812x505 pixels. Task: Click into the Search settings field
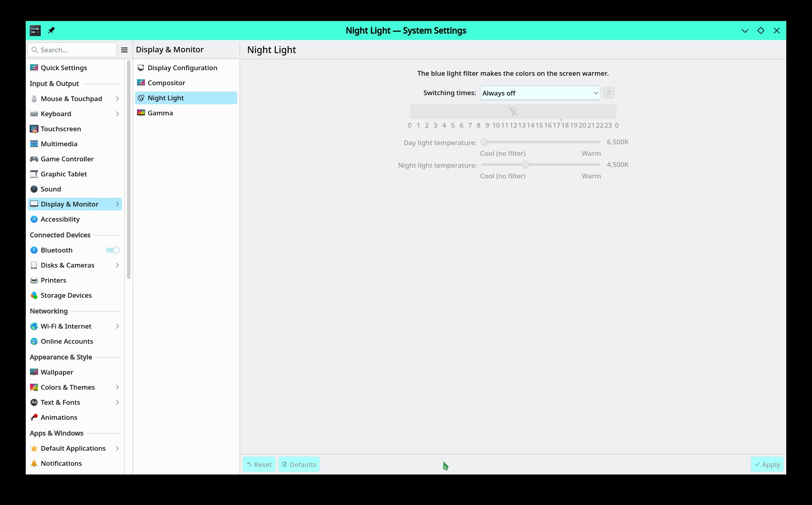pyautogui.click(x=75, y=50)
